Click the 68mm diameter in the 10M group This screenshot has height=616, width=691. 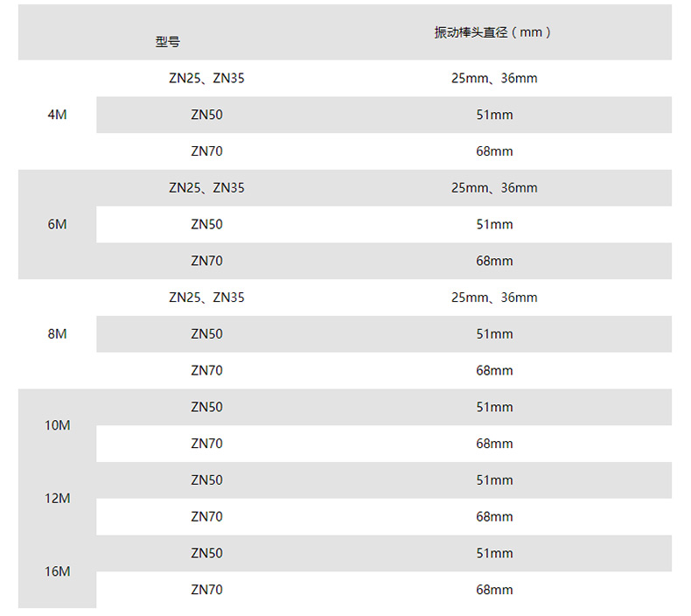point(494,444)
